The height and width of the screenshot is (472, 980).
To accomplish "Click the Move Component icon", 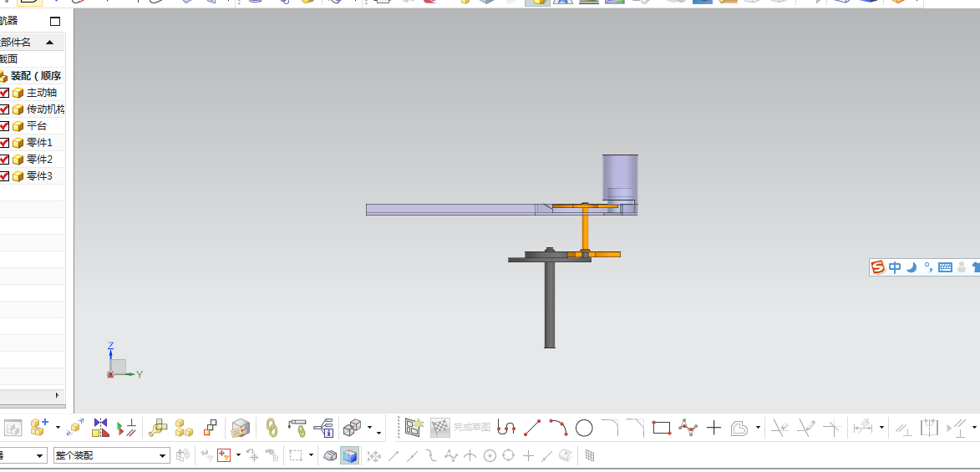I will (x=75, y=428).
